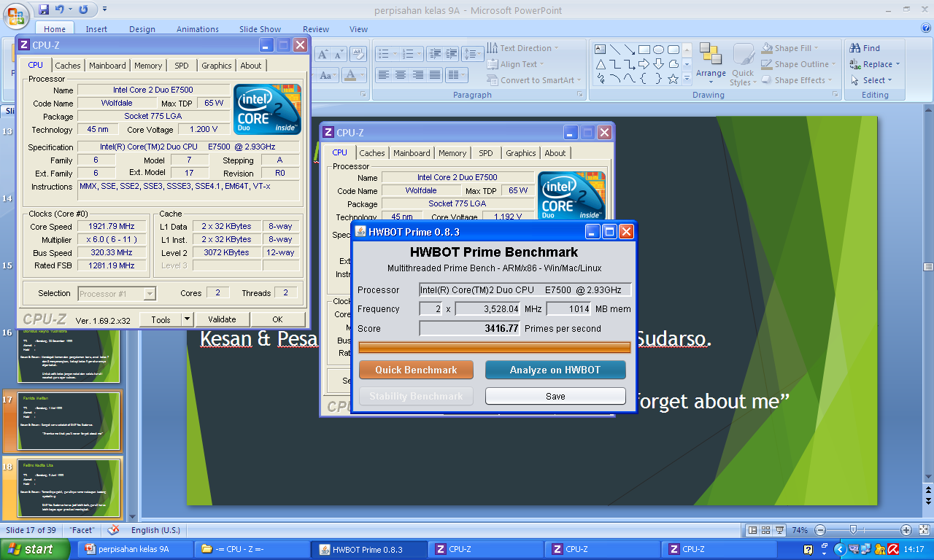Switch to Normal view in status bar
This screenshot has height=560, width=934.
(x=752, y=530)
